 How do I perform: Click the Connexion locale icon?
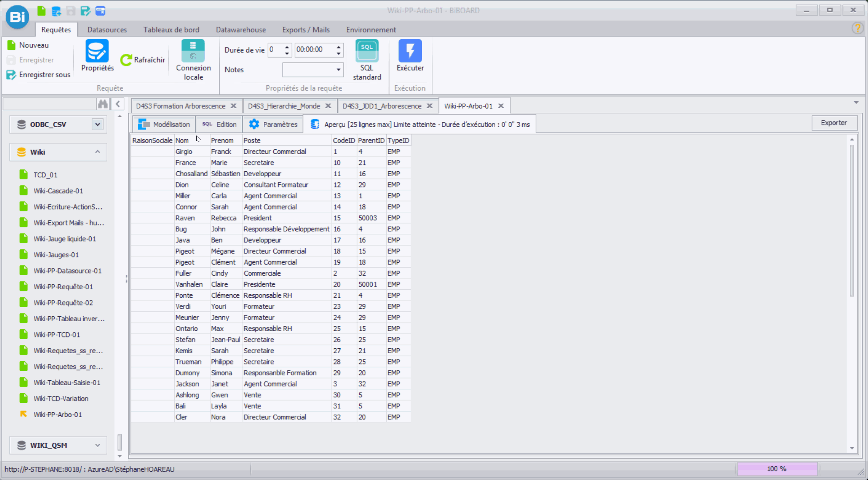click(x=193, y=51)
